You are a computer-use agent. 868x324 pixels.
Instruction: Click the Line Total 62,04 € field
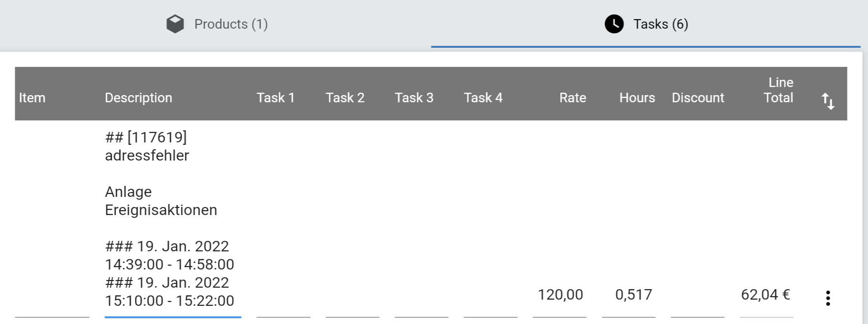coord(767,295)
